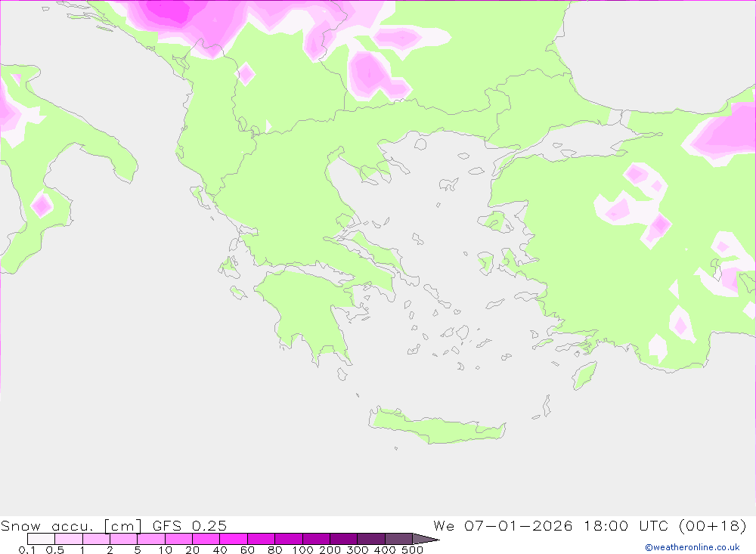Click the '5' legend scale value

[138, 549]
